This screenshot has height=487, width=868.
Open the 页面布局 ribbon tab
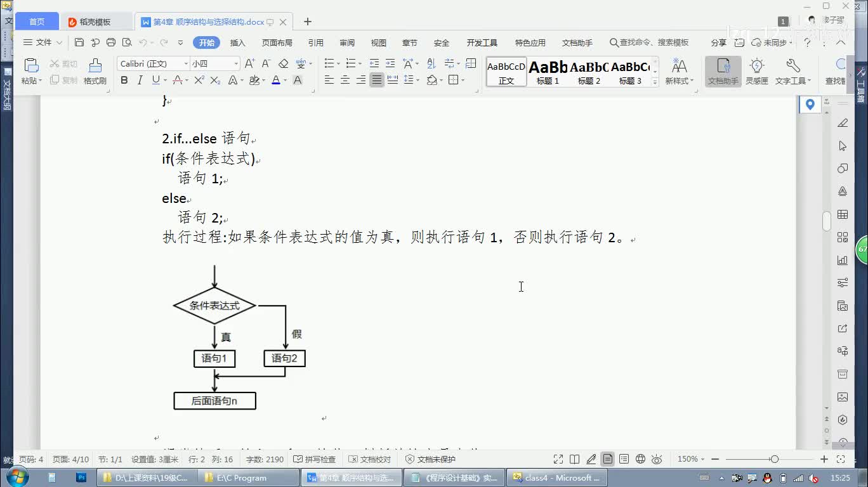tap(277, 42)
